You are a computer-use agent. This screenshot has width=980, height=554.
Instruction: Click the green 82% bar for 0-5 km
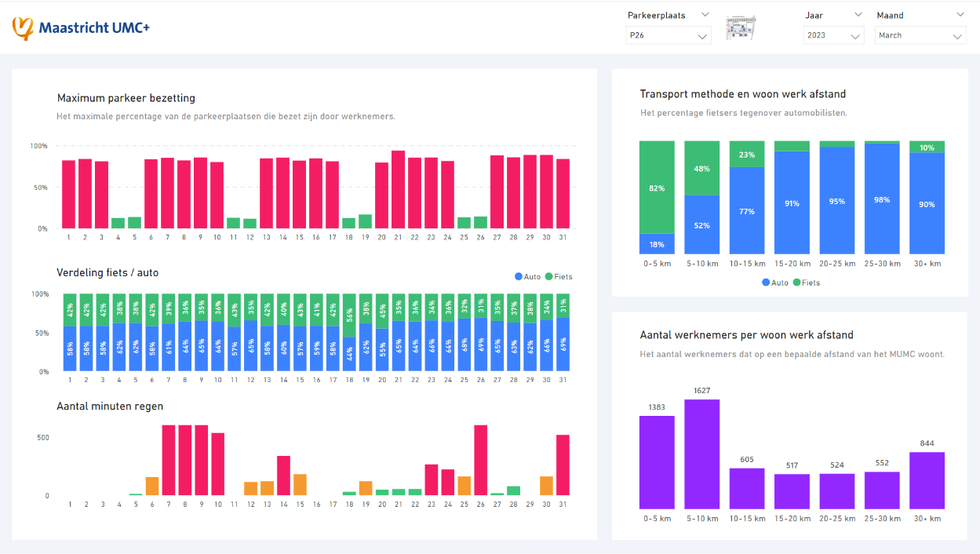tap(657, 189)
